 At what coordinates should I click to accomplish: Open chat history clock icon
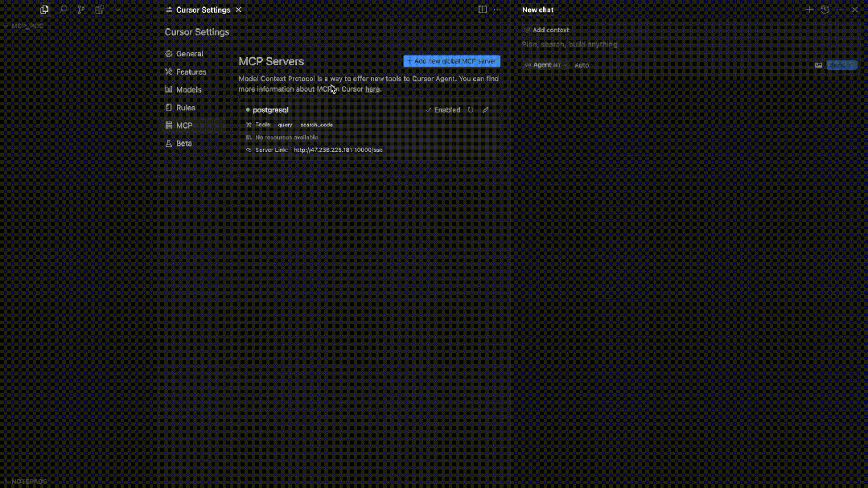point(825,10)
